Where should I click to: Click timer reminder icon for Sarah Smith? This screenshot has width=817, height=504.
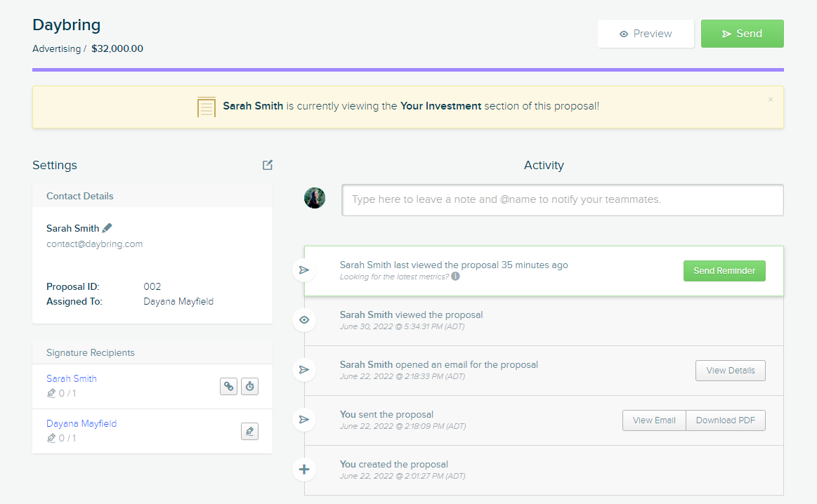tap(249, 386)
